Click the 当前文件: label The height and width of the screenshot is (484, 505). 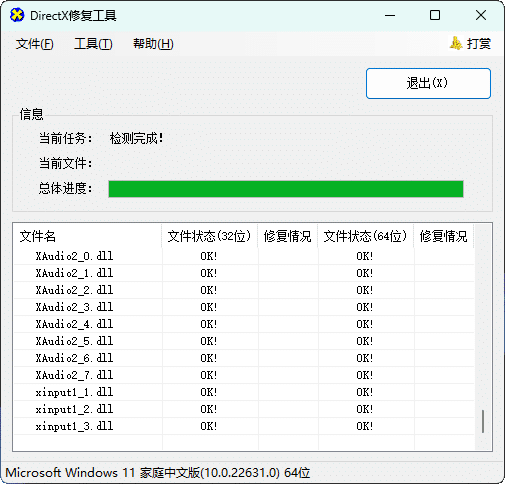click(66, 163)
